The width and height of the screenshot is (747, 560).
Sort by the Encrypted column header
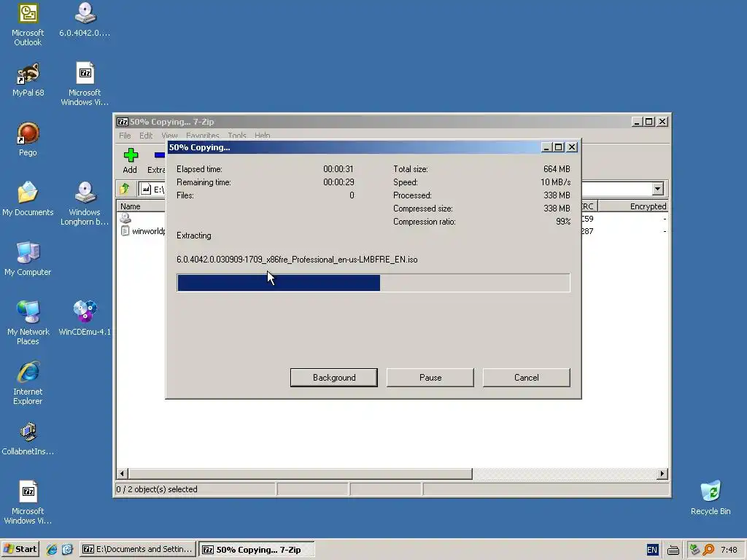tap(633, 206)
